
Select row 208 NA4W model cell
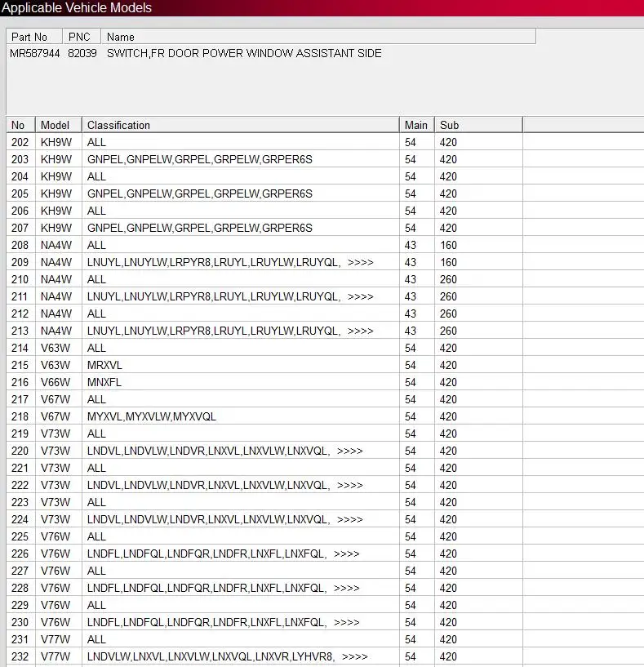[x=56, y=245]
